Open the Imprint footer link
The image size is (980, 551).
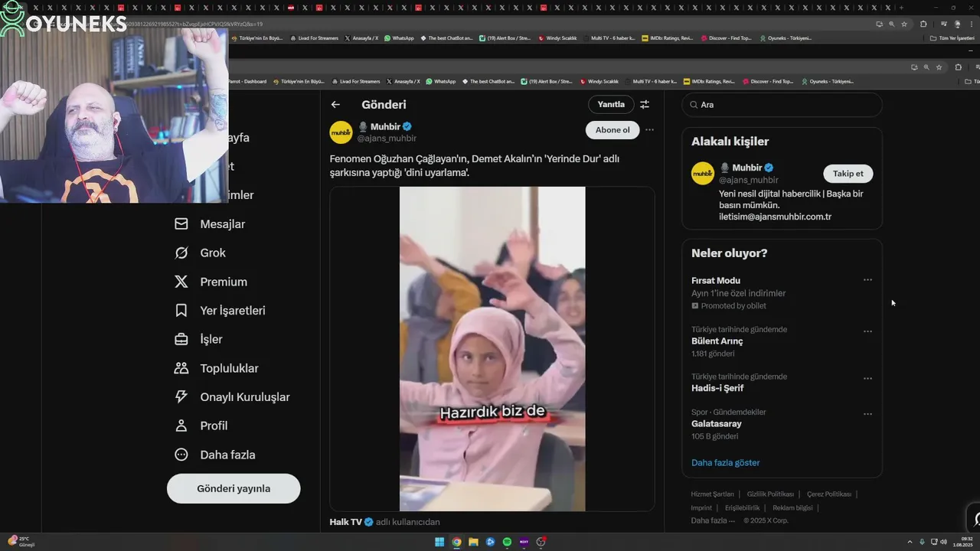(701, 508)
